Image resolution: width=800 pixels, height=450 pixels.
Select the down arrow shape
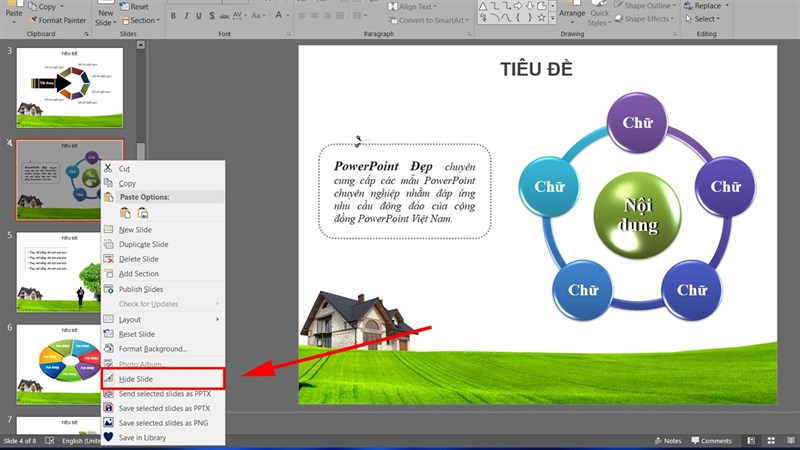coord(530,6)
